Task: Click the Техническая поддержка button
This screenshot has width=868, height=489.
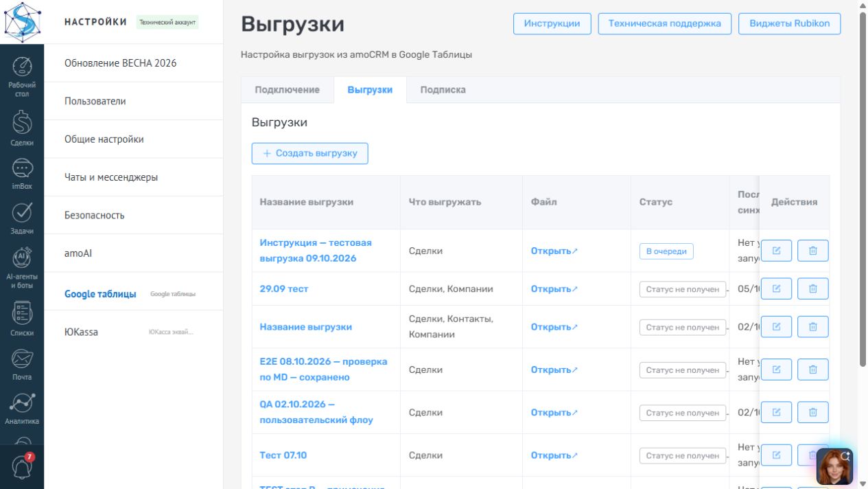Action: click(665, 23)
